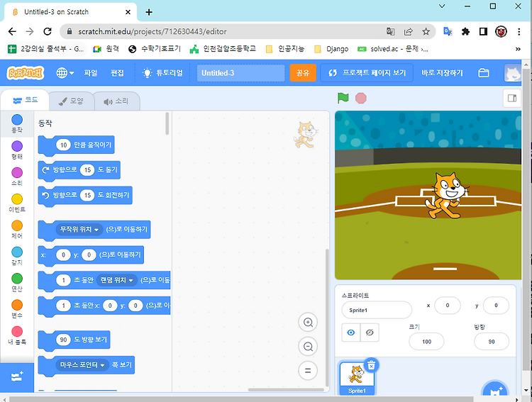Select the 소리 block category
532x402 pixels.
pyautogui.click(x=17, y=177)
